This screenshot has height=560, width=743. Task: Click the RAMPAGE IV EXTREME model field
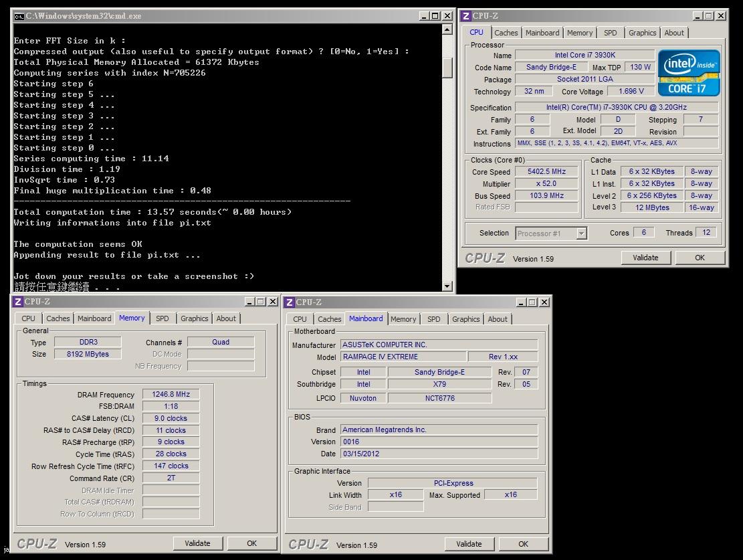[x=403, y=357]
